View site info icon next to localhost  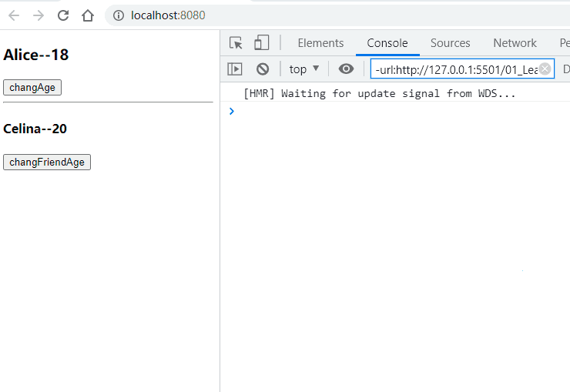119,15
